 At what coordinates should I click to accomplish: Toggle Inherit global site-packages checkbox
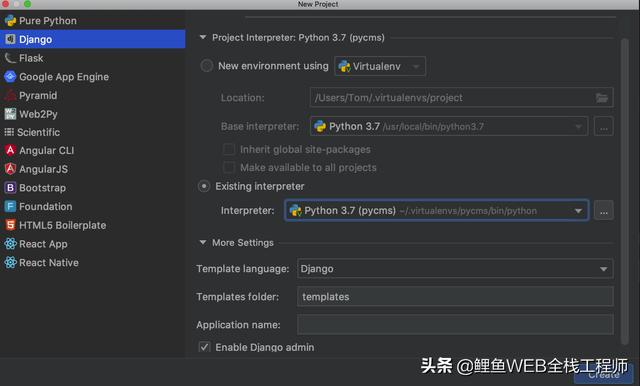(229, 149)
